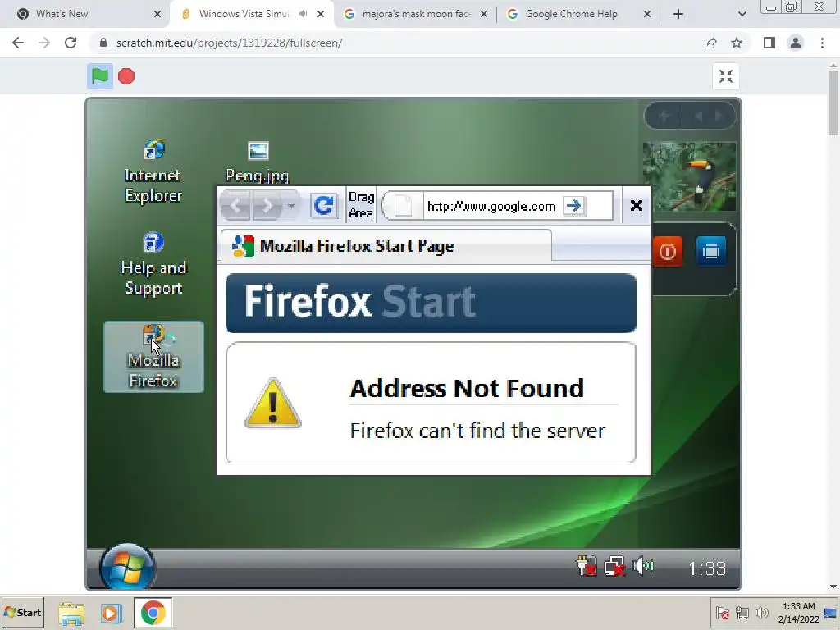The width and height of the screenshot is (840, 630).
Task: Open Action Center flag in system tray
Action: point(722,613)
